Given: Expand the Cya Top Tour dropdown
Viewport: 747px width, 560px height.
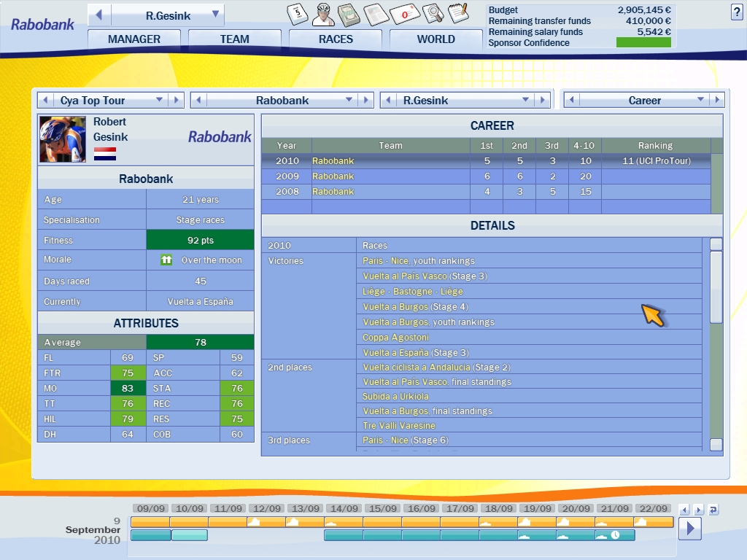Looking at the screenshot, I should (159, 100).
